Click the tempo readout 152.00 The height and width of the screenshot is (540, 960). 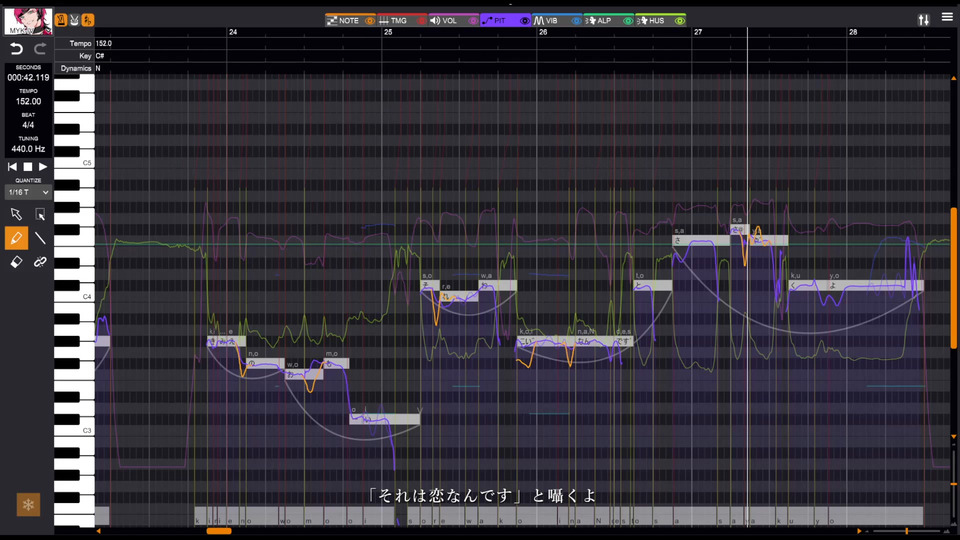28,102
